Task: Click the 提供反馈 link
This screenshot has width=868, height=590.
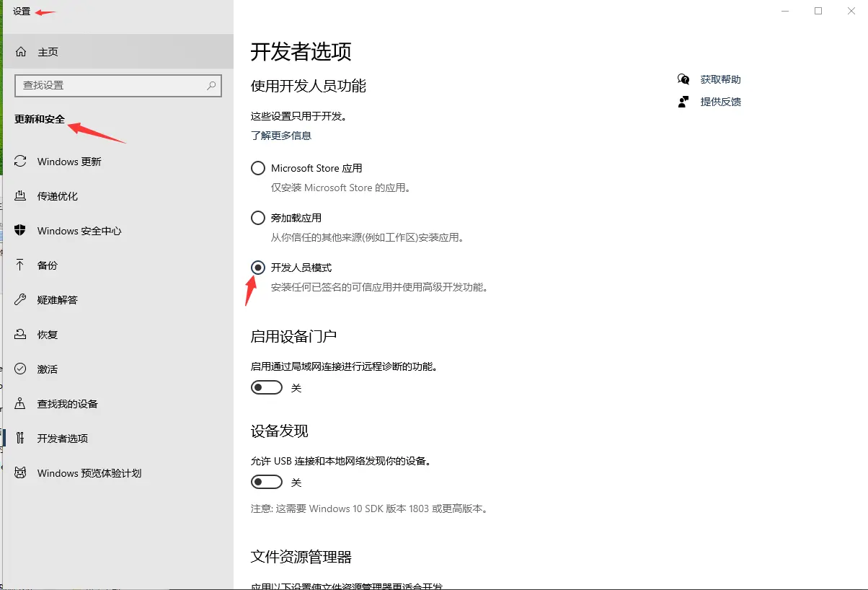Action: pyautogui.click(x=721, y=102)
